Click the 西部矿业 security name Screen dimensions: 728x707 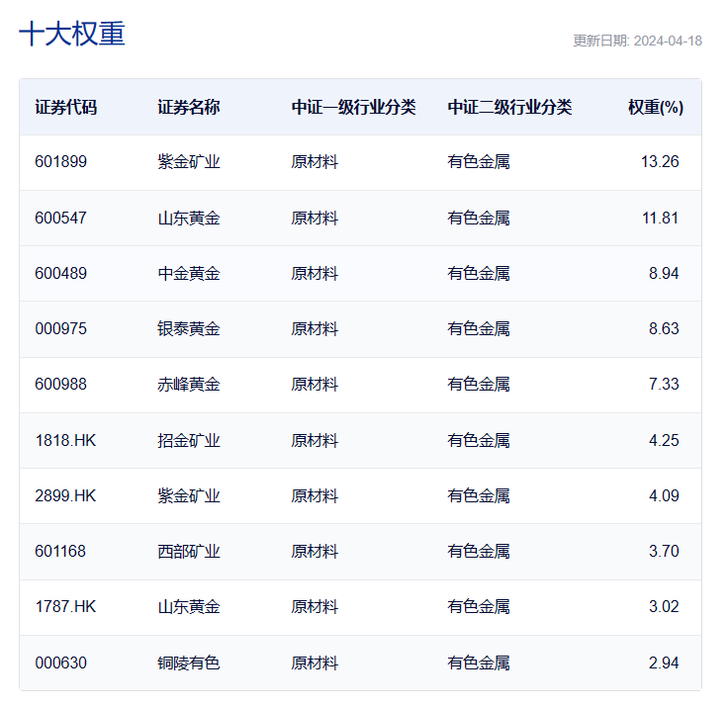tap(189, 551)
